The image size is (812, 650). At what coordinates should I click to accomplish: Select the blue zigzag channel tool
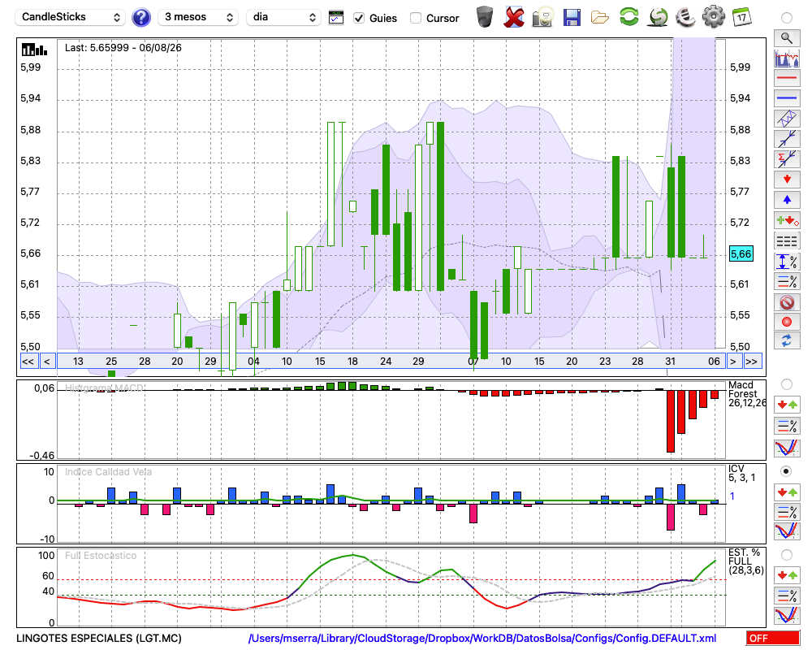(x=787, y=119)
